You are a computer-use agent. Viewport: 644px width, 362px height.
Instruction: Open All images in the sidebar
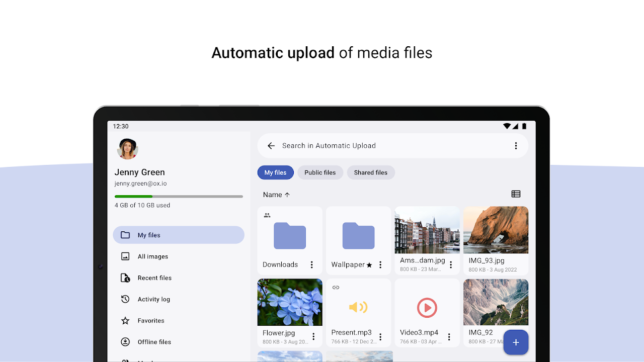tap(179, 256)
